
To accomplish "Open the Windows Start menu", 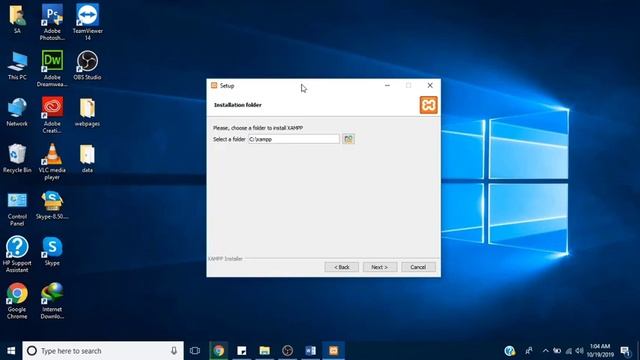I will point(11,351).
